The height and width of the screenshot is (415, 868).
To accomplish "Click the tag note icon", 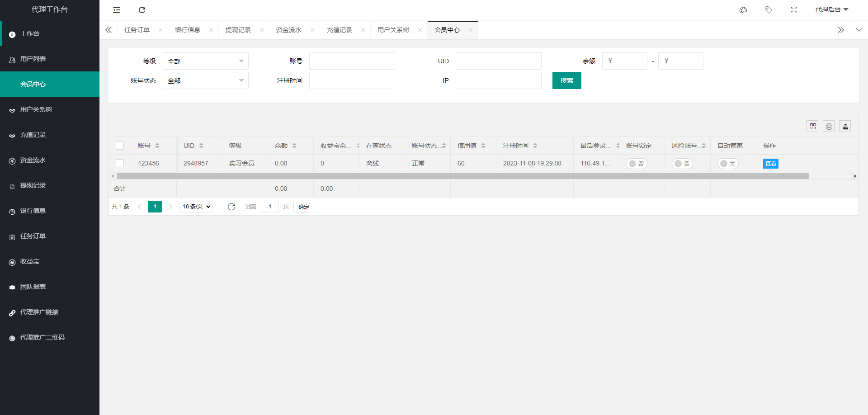I will coord(769,10).
